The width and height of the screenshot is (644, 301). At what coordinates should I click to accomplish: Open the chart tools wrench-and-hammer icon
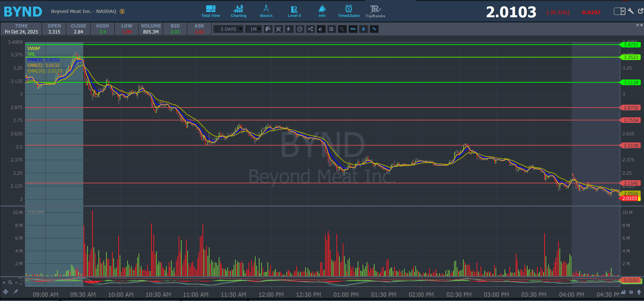(x=278, y=29)
